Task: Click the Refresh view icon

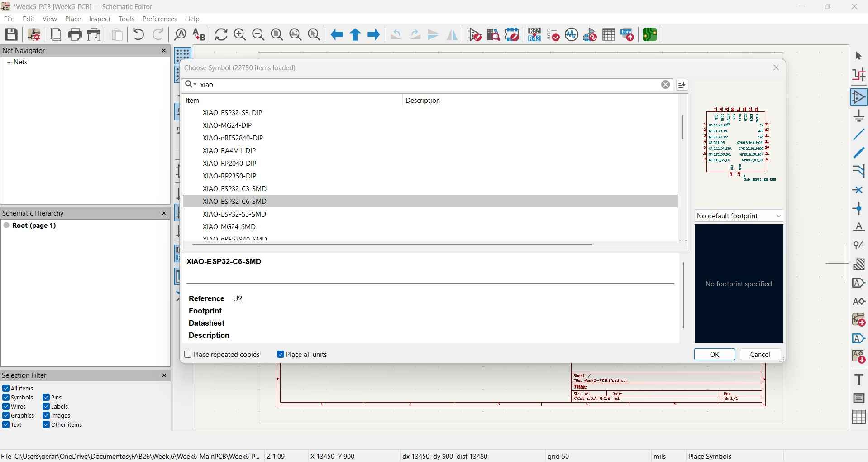Action: (x=221, y=35)
